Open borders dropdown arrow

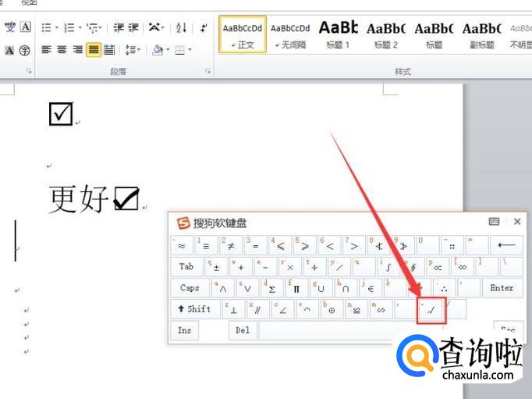point(190,50)
